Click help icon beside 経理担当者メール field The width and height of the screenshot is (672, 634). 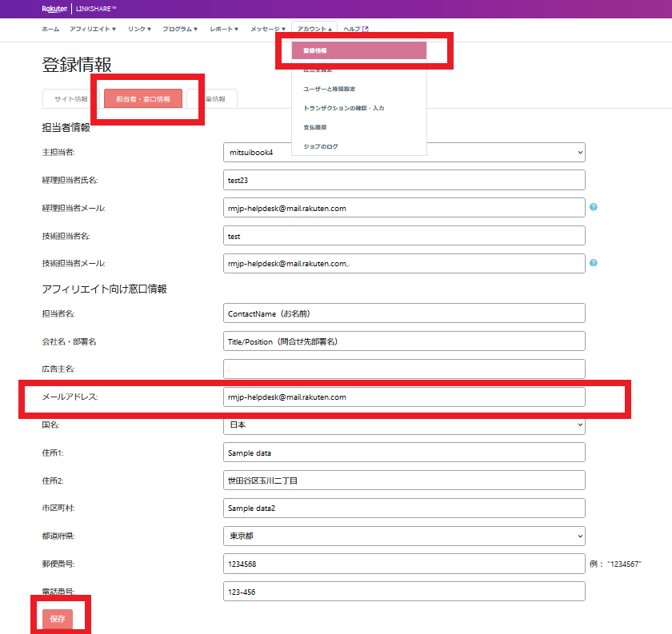pyautogui.click(x=594, y=207)
